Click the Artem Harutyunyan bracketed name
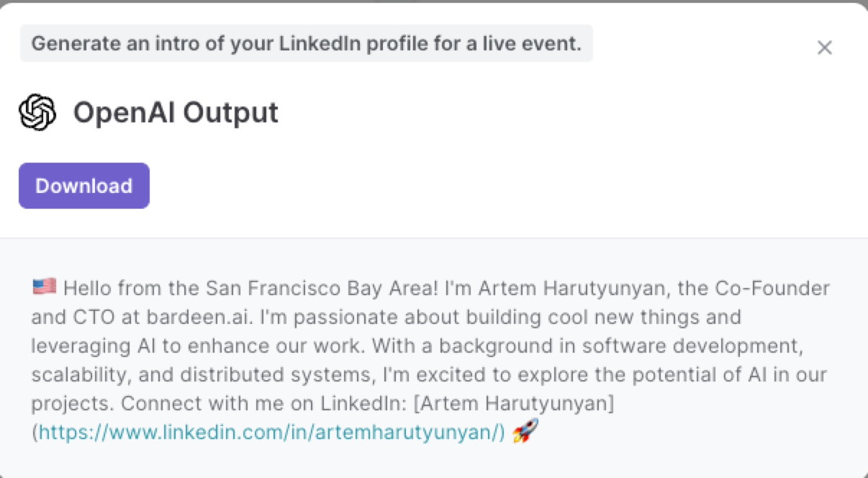 (x=515, y=402)
